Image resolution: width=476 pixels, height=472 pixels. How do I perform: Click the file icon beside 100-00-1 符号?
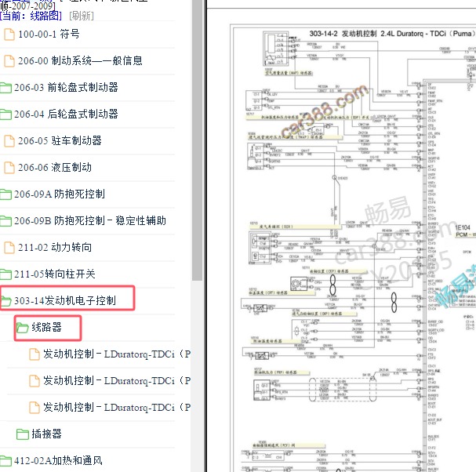[9, 34]
